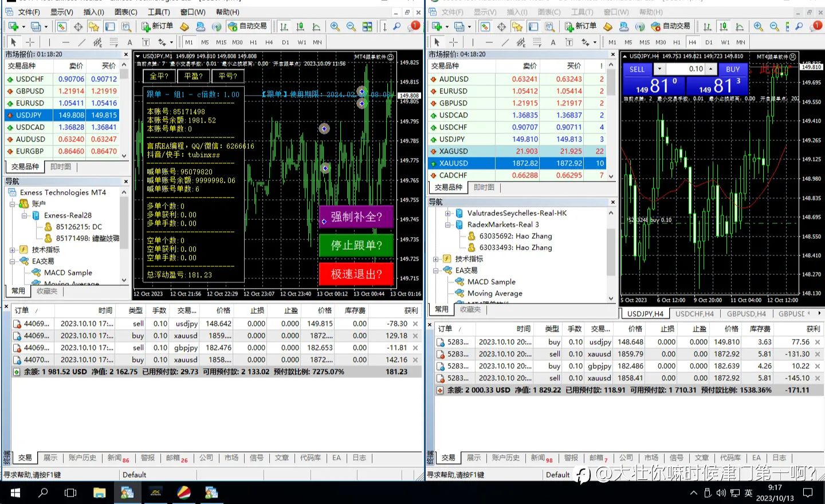
Task: Select D1 timeframe in right window
Action: tap(709, 42)
